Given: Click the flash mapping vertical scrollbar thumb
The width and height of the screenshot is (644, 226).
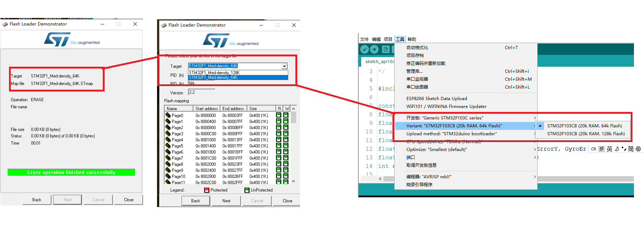Looking at the screenshot, I should click(294, 118).
